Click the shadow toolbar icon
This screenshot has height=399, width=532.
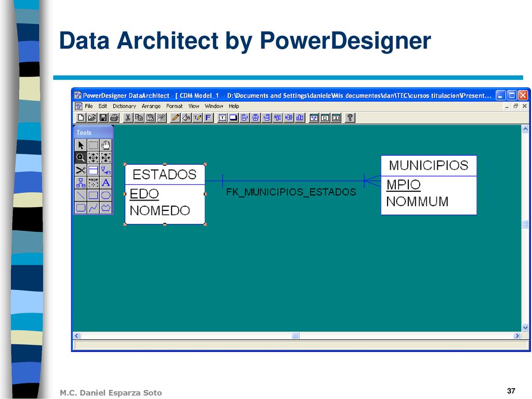tap(233, 118)
